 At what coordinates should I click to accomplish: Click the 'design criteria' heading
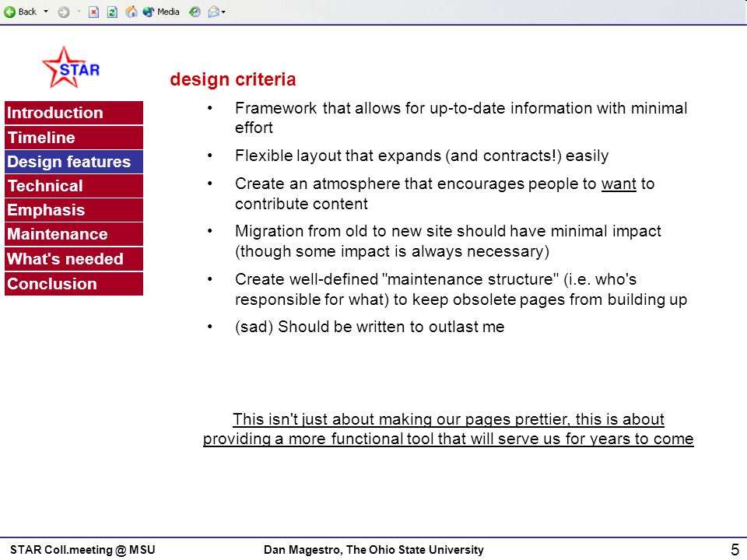(233, 79)
